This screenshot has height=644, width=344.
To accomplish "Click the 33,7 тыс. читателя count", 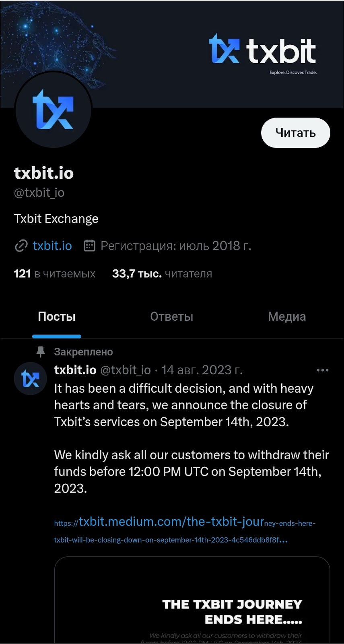I will (x=162, y=273).
